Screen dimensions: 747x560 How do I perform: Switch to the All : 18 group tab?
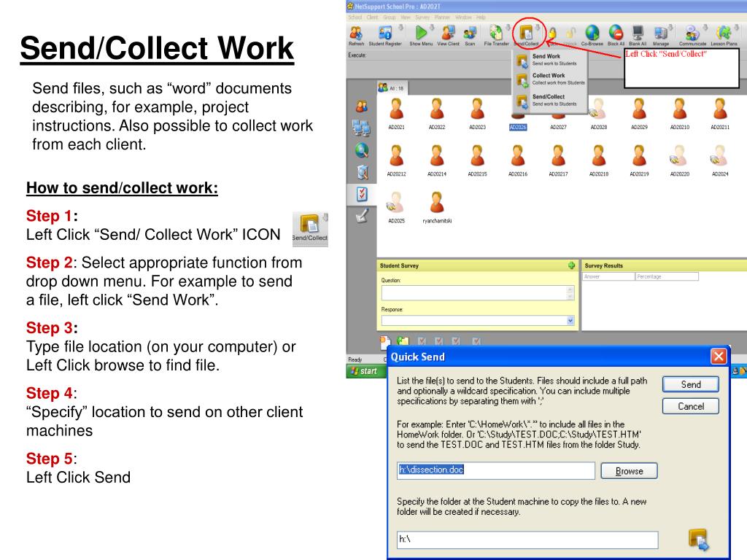tap(391, 87)
